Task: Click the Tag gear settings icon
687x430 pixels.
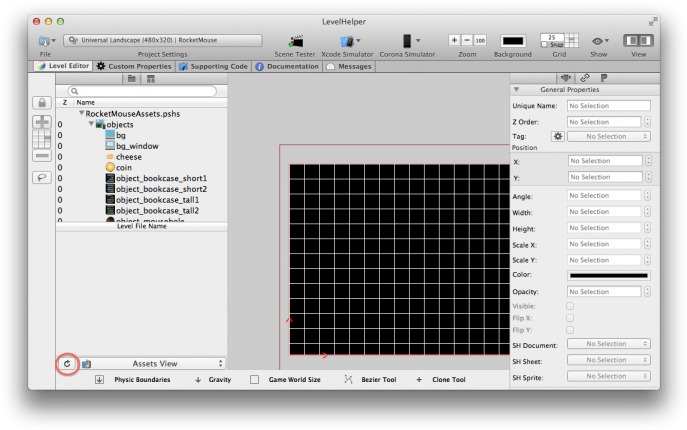Action: pyautogui.click(x=558, y=136)
